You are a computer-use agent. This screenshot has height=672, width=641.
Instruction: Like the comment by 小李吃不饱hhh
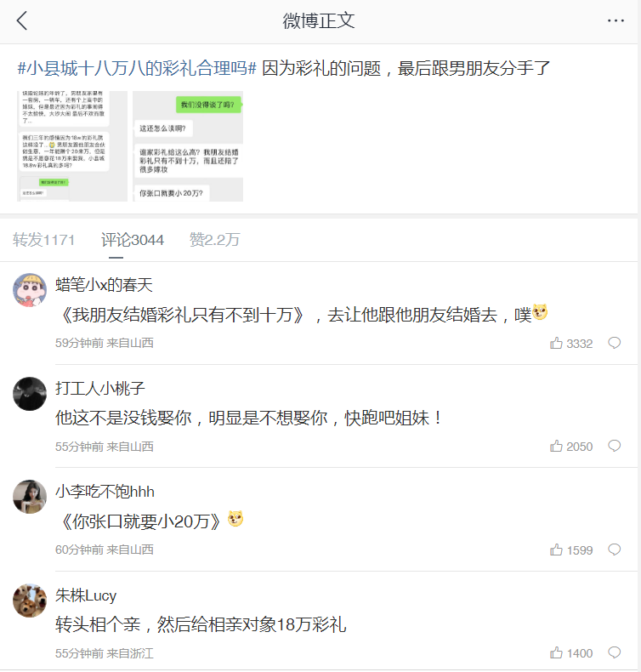(571, 550)
